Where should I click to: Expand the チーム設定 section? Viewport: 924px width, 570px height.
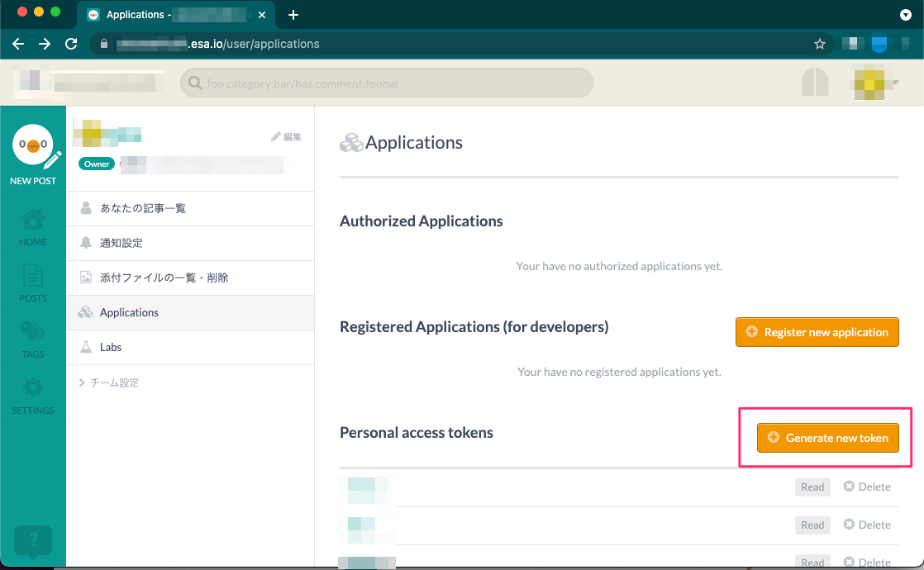tap(109, 382)
